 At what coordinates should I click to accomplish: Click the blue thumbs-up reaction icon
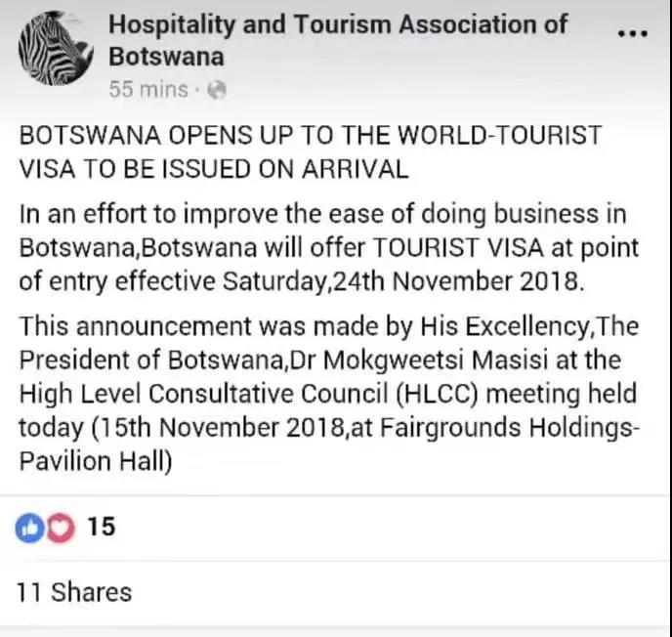[x=28, y=528]
